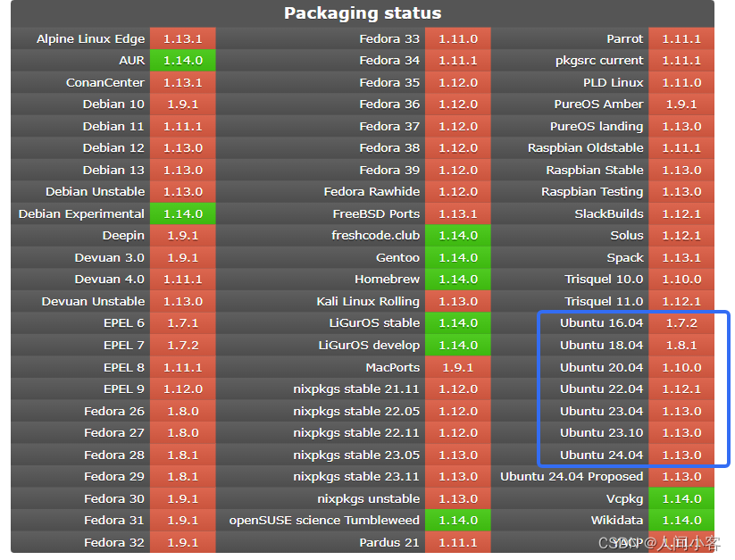The image size is (735, 560).
Task: Click Debian Experimental green version cell
Action: point(183,213)
